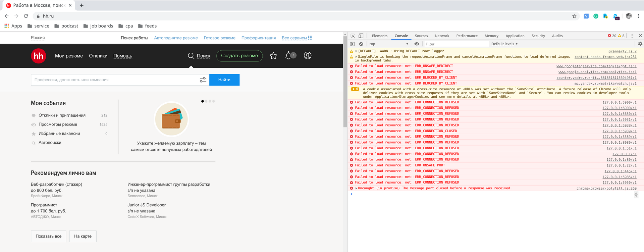644x252 pixels.
Task: Expand the DEFAULT WARN log message
Action: pos(357,51)
